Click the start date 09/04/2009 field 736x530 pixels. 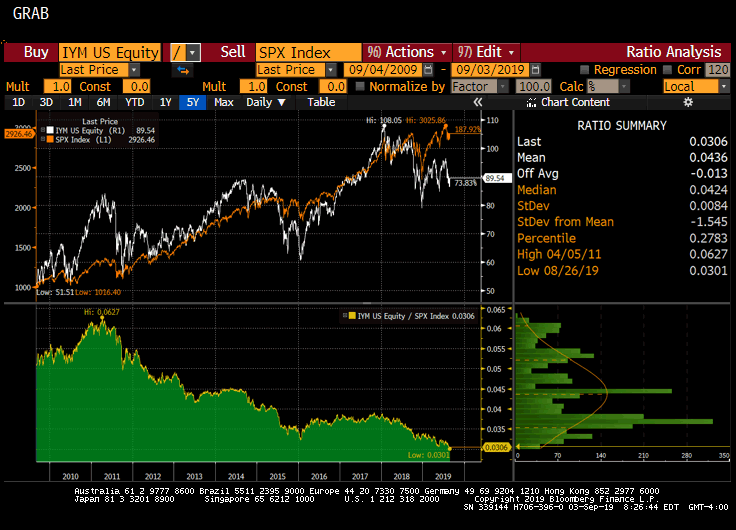coord(383,70)
